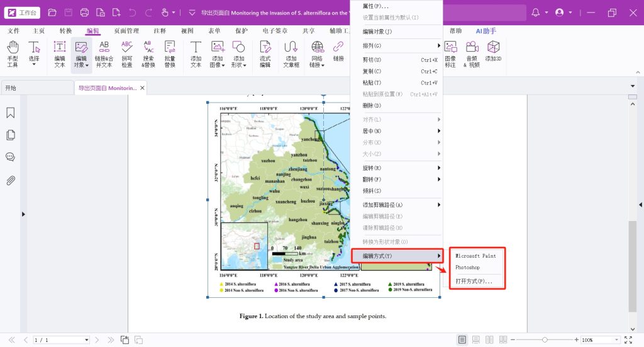Show the attachments panel (paperclip icon)
The width and height of the screenshot is (644, 347).
(x=11, y=181)
